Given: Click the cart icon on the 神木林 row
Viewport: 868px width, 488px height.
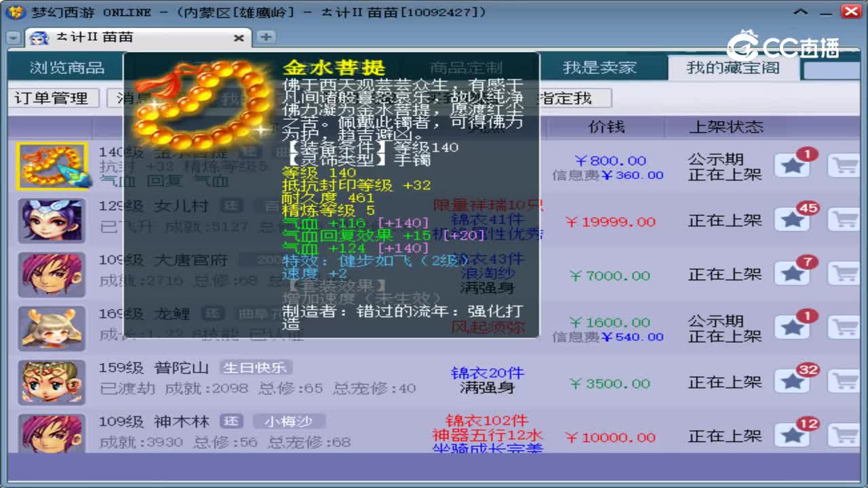Looking at the screenshot, I should click(844, 435).
